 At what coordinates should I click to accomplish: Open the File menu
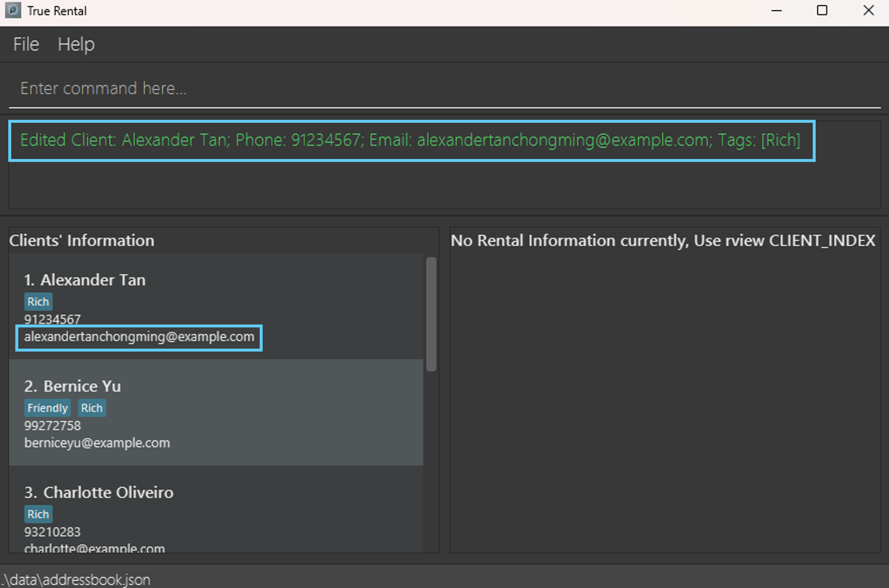coord(26,44)
